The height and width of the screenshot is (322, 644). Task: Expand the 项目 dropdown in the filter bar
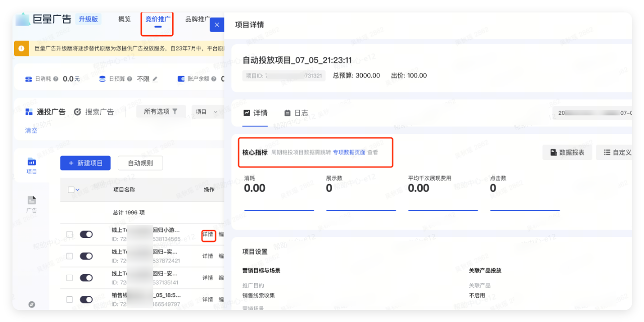coord(207,112)
